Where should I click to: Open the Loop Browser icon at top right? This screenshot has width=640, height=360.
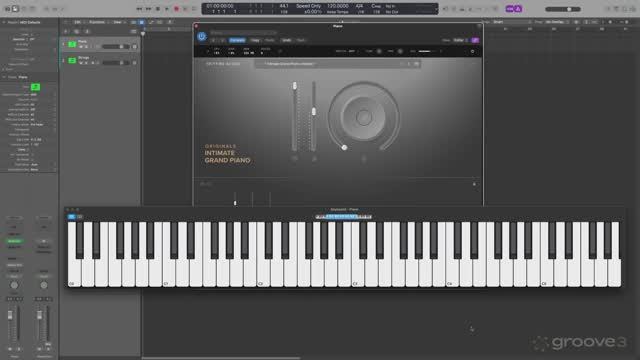624,9
